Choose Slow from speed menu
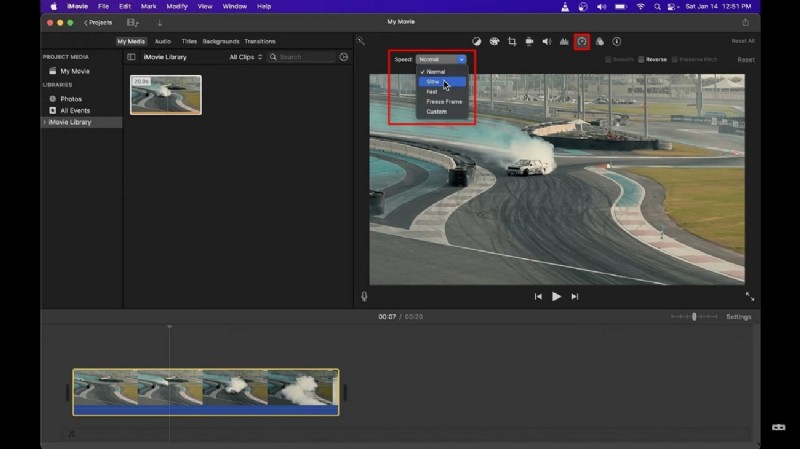Image resolution: width=800 pixels, height=449 pixels. click(442, 82)
